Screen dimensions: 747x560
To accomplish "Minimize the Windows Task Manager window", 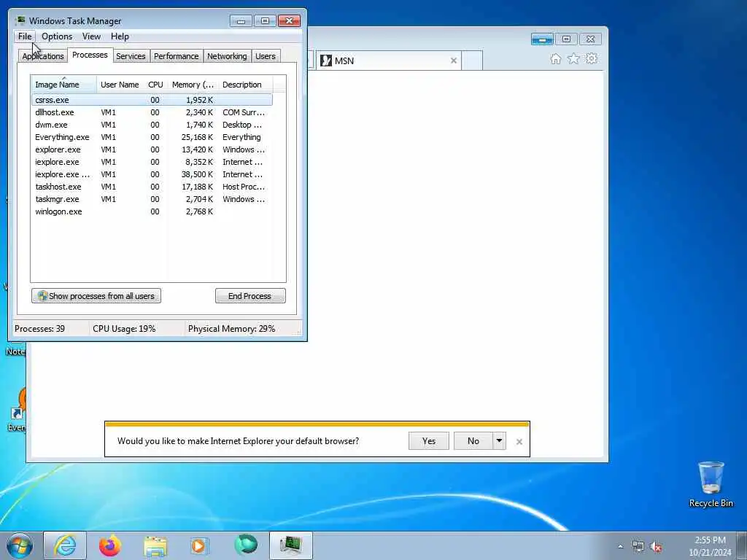I will (241, 21).
